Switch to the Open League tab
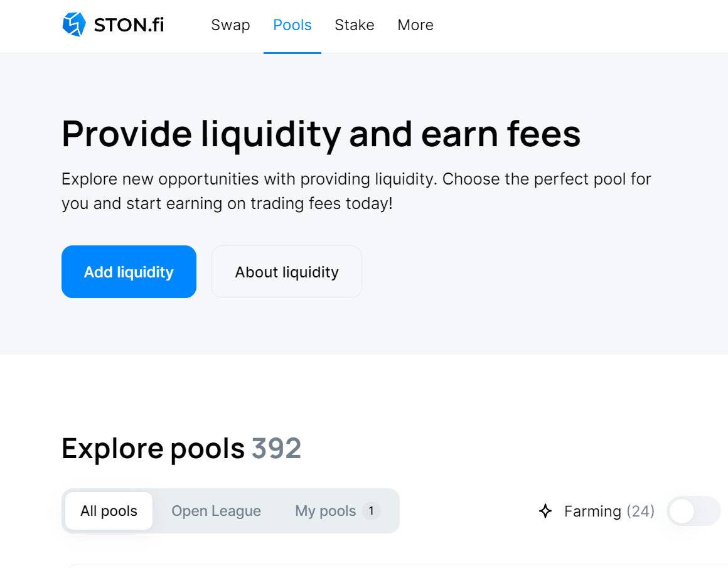Image resolution: width=728 pixels, height=568 pixels. tap(216, 511)
